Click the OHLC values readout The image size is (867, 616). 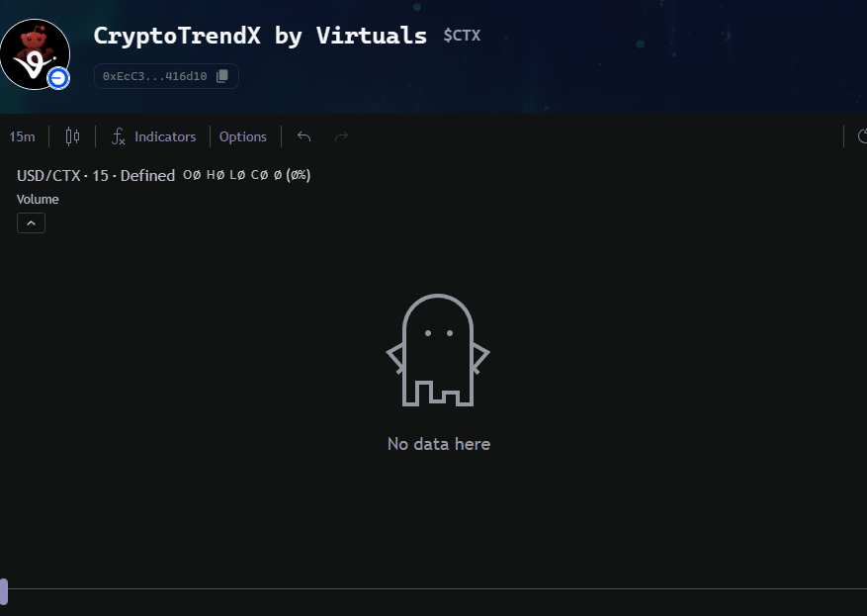(246, 175)
